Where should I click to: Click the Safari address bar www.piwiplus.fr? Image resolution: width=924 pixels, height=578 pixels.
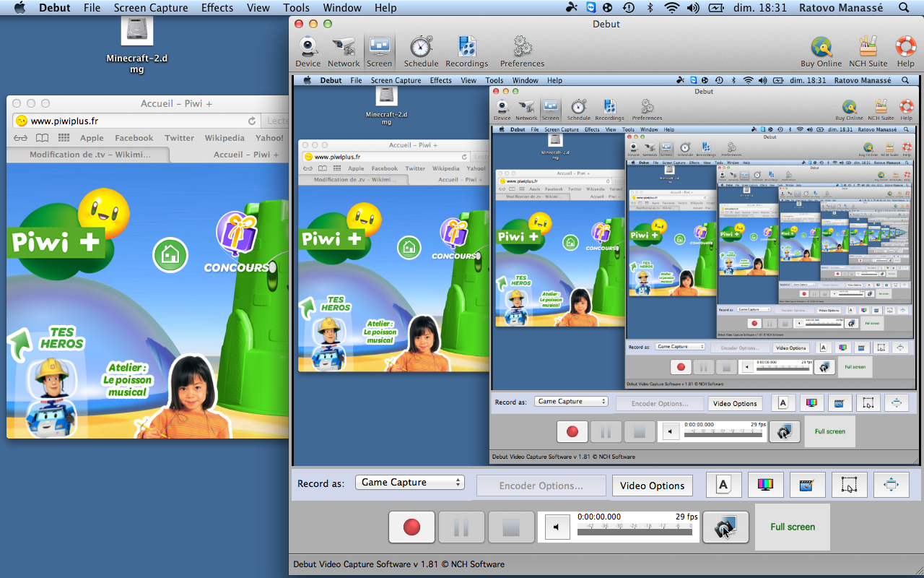136,121
